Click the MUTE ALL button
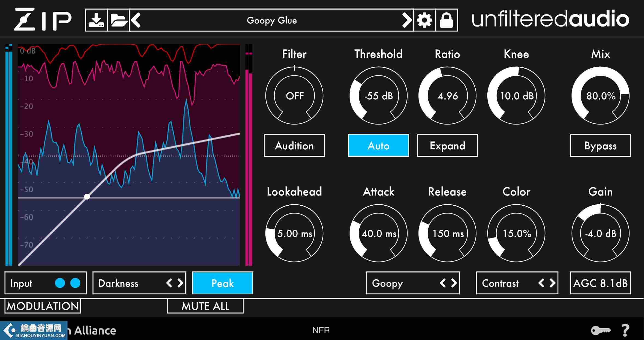The image size is (644, 340). [205, 306]
